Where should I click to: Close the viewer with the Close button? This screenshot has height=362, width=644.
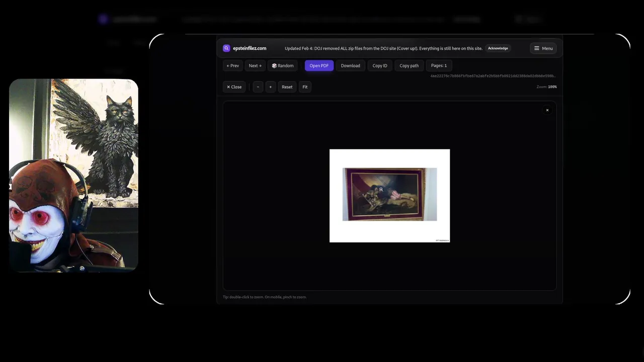[x=234, y=87]
